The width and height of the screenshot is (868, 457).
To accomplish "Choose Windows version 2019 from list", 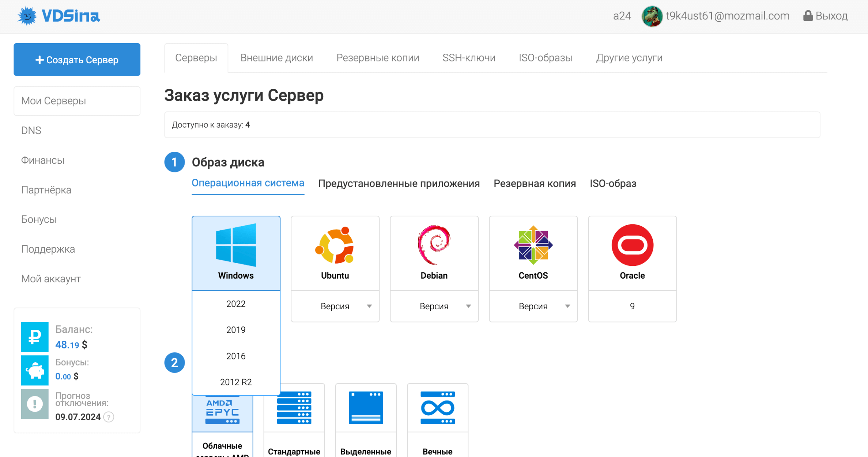I will tap(236, 330).
